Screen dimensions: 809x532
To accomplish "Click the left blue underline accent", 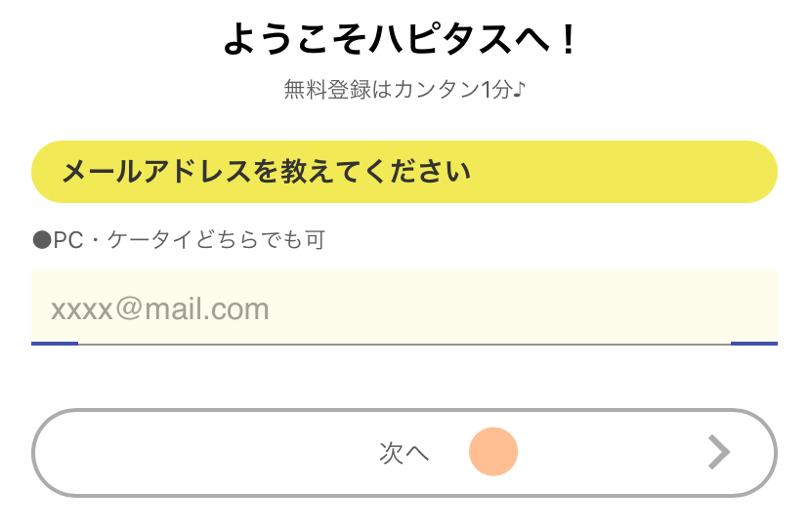I will pyautogui.click(x=55, y=343).
